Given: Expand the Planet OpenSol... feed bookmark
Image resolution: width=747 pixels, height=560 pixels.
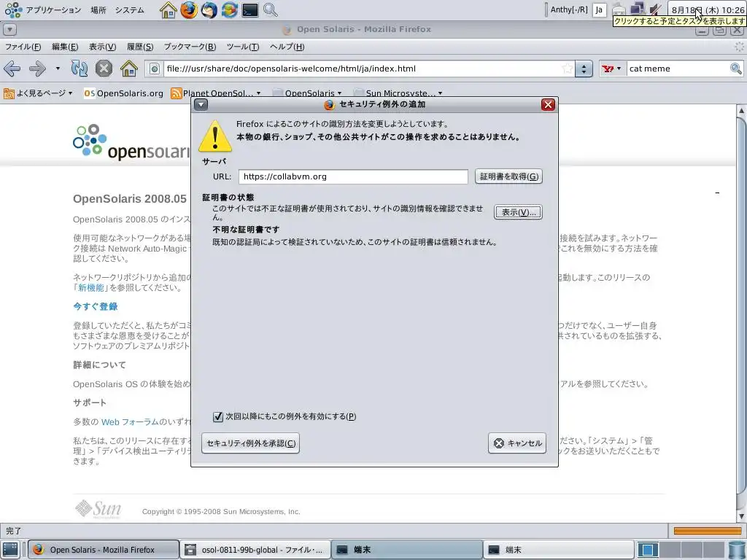Looking at the screenshot, I should [x=216, y=93].
